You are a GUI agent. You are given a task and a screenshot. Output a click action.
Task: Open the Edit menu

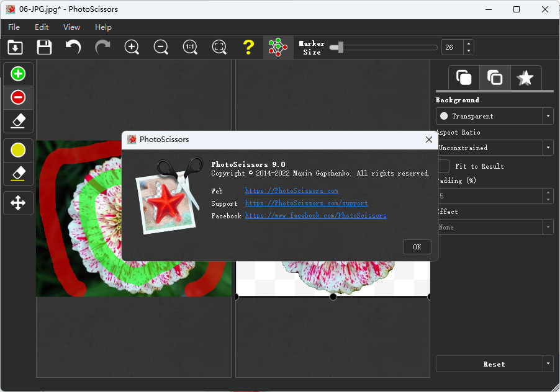[x=42, y=27]
